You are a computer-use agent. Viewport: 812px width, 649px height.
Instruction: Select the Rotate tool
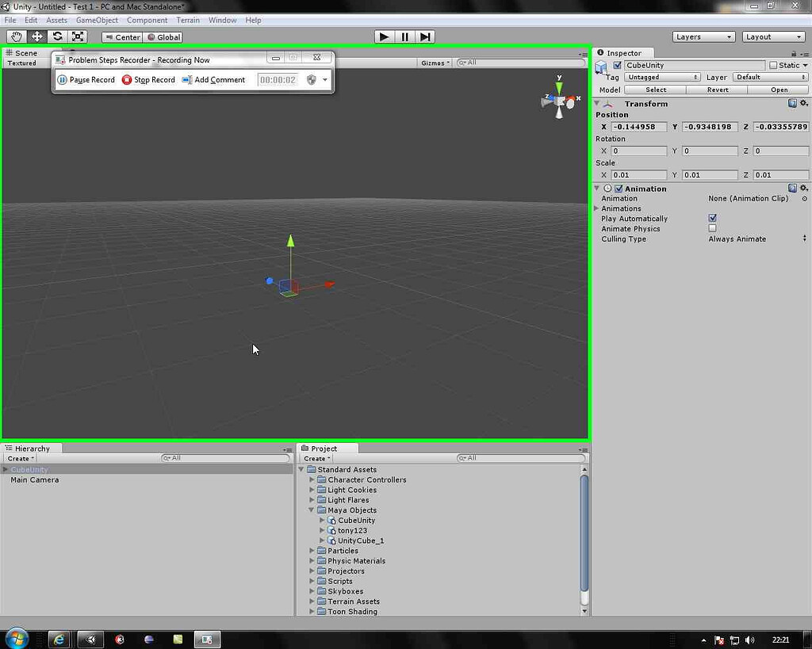coord(57,36)
